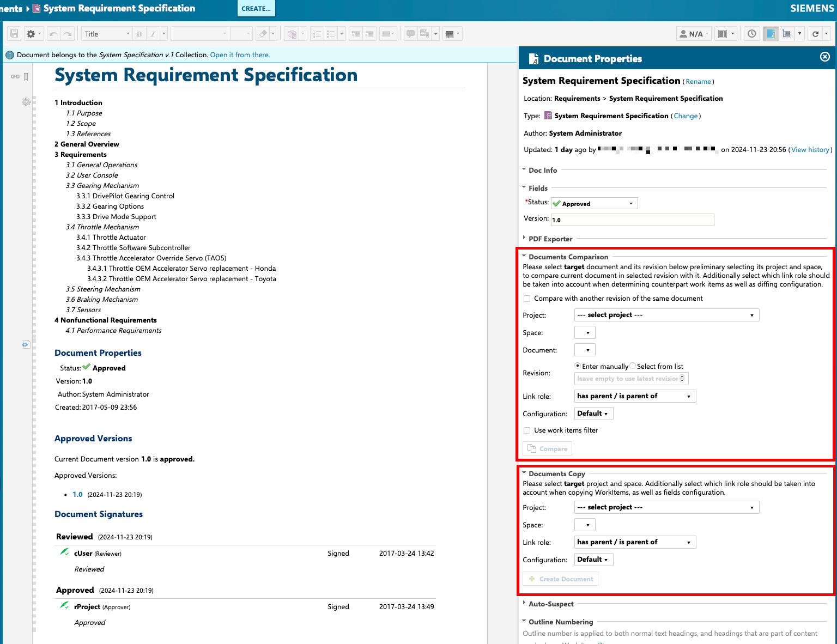Insert a table using the table icon
This screenshot has height=644, width=837.
pyautogui.click(x=450, y=33)
